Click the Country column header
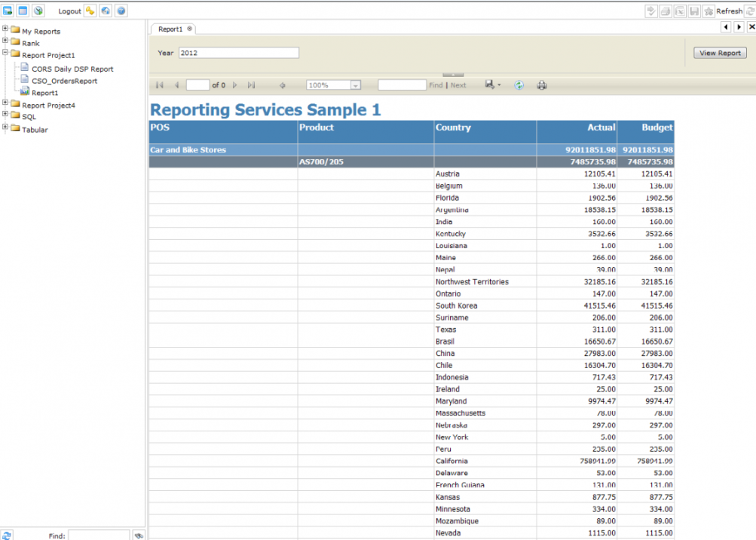Screen dimensions: 756x540 click(485, 132)
